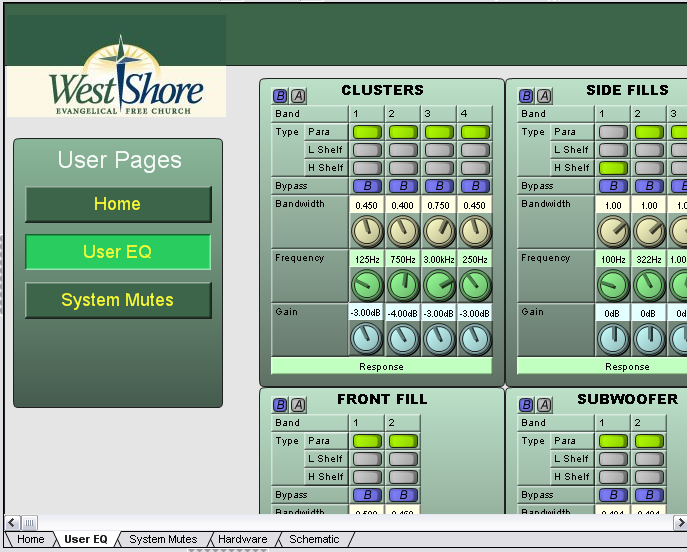Open Response graph for CLUSTERS
Viewport: 687px width, 552px height.
click(x=381, y=366)
